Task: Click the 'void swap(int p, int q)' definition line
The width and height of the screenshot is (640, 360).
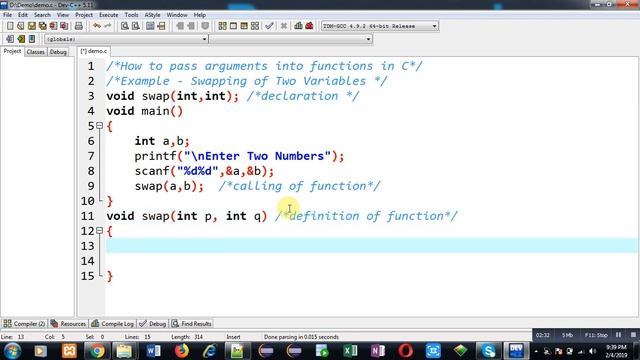Action: coord(187,216)
